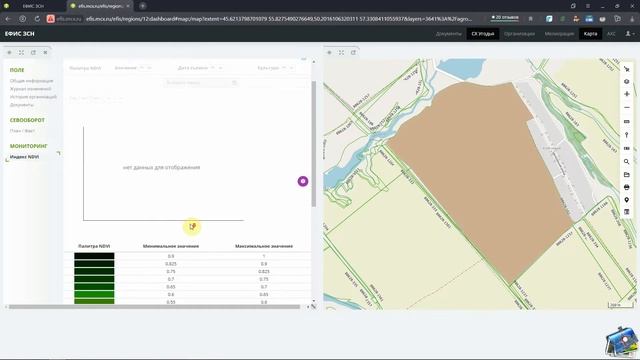Viewport: 640px width, 360px height.
Task: Open the user account dropdown
Action: (630, 34)
